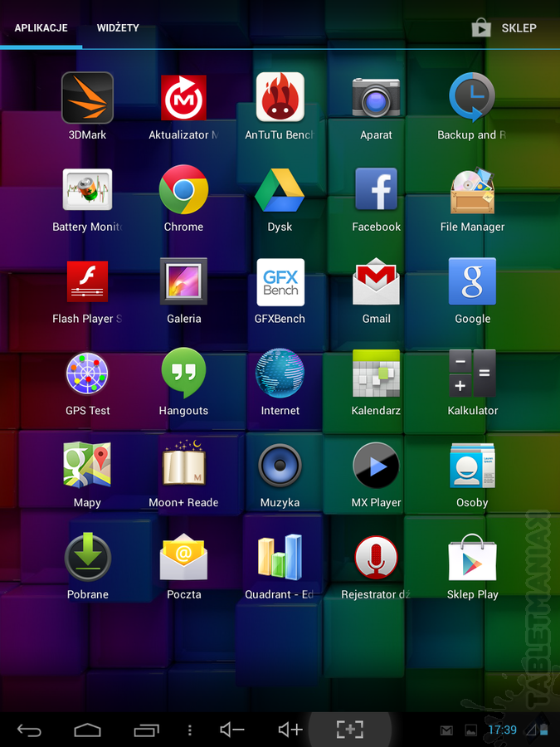The height and width of the screenshot is (747, 560).
Task: Switch to the WIDŻETY tab
Action: pyautogui.click(x=118, y=28)
